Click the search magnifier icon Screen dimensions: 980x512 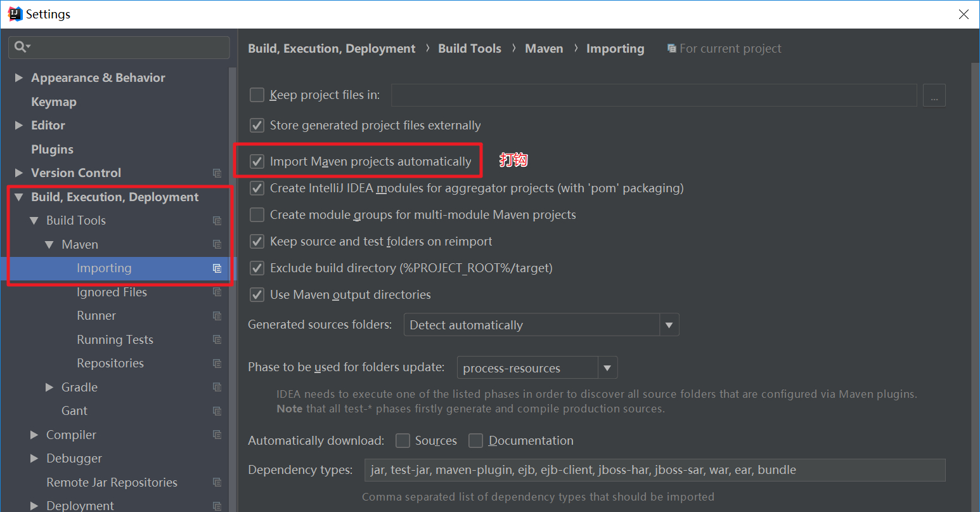22,47
